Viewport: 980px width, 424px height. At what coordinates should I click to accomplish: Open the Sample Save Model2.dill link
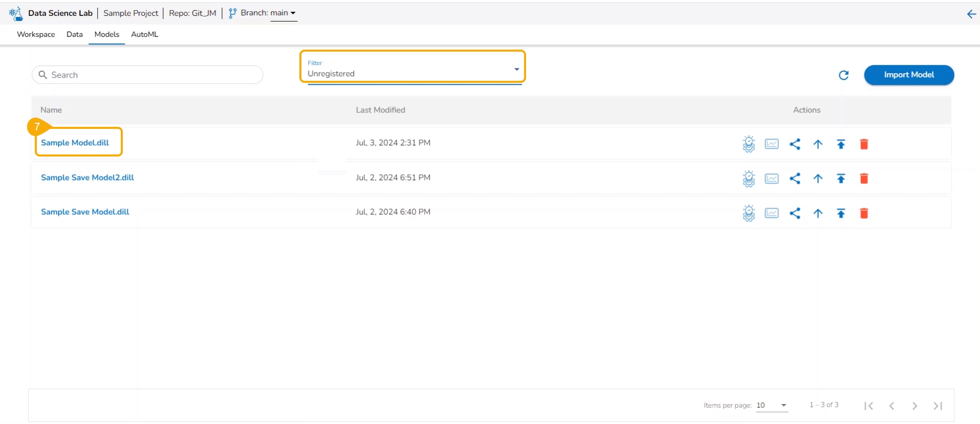click(x=87, y=177)
